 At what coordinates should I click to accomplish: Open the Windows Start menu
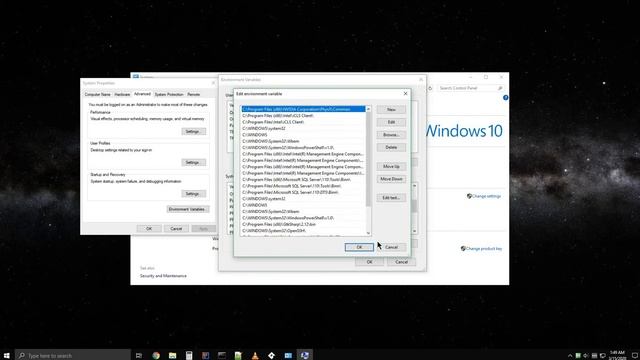tap(7, 356)
